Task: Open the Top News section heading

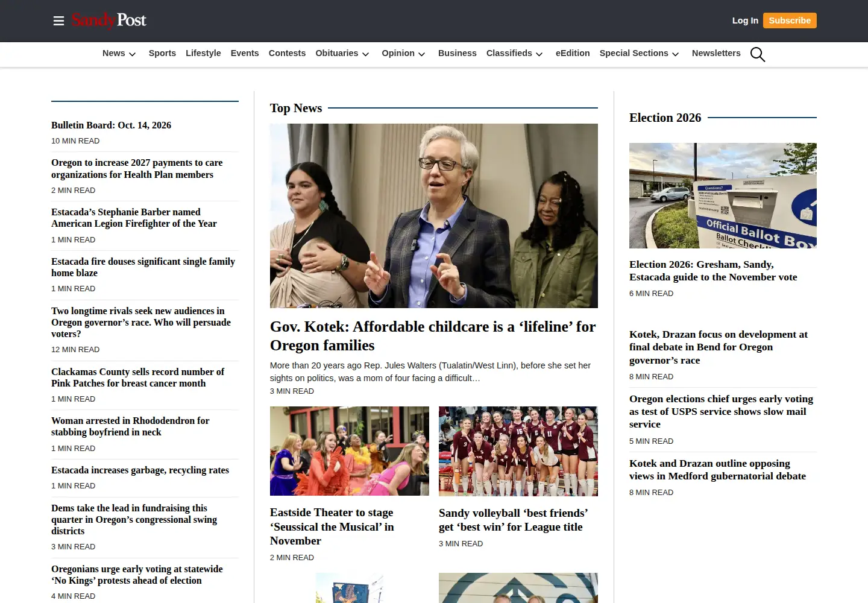Action: [x=296, y=108]
